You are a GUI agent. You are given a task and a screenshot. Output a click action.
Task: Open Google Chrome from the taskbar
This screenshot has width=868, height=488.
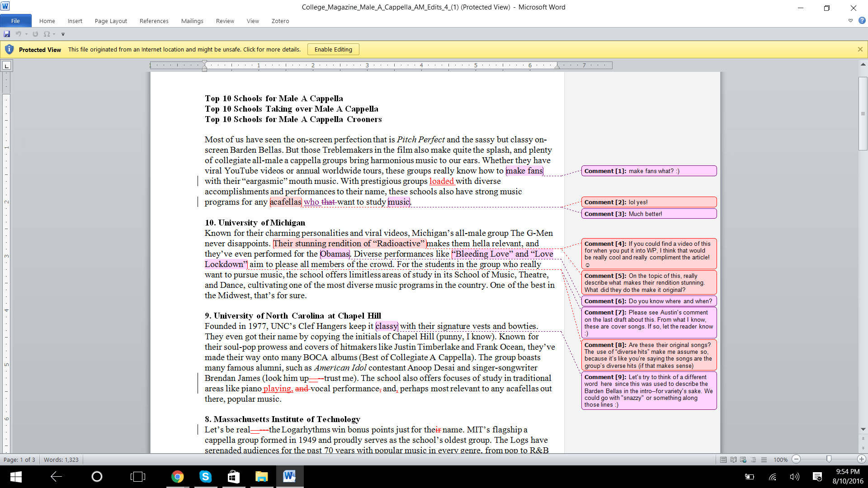point(178,477)
